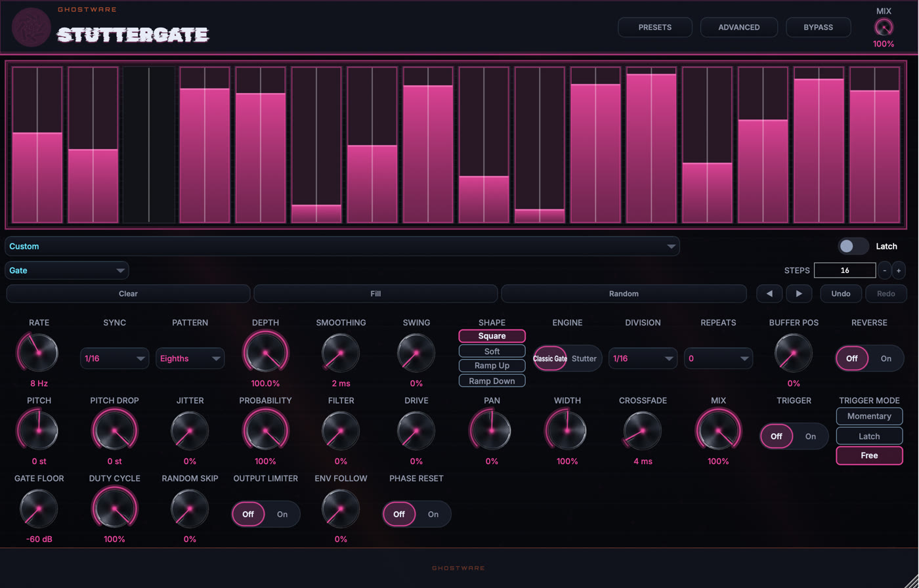919x588 pixels.
Task: Randomize the step pattern
Action: pyautogui.click(x=624, y=293)
